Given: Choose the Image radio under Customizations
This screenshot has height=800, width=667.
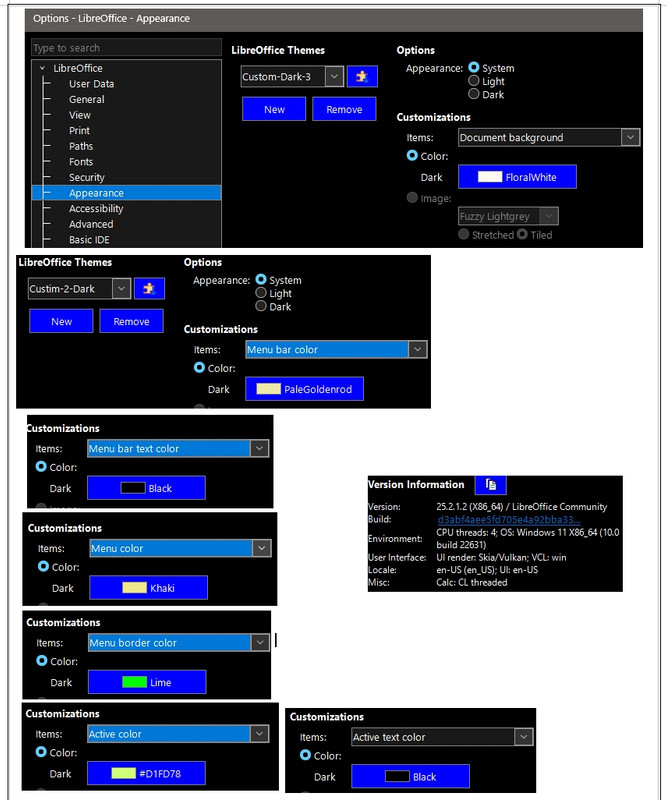Looking at the screenshot, I should click(x=412, y=197).
